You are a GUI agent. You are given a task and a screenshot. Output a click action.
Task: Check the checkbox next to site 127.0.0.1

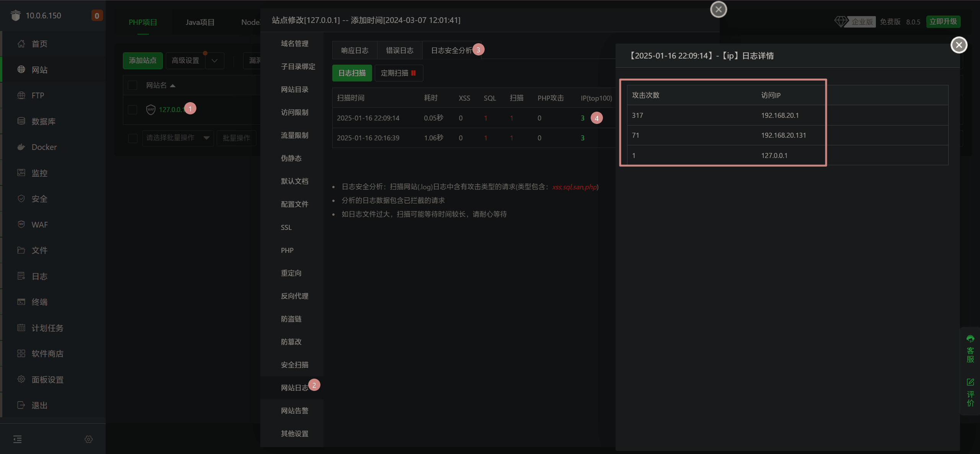tap(132, 110)
